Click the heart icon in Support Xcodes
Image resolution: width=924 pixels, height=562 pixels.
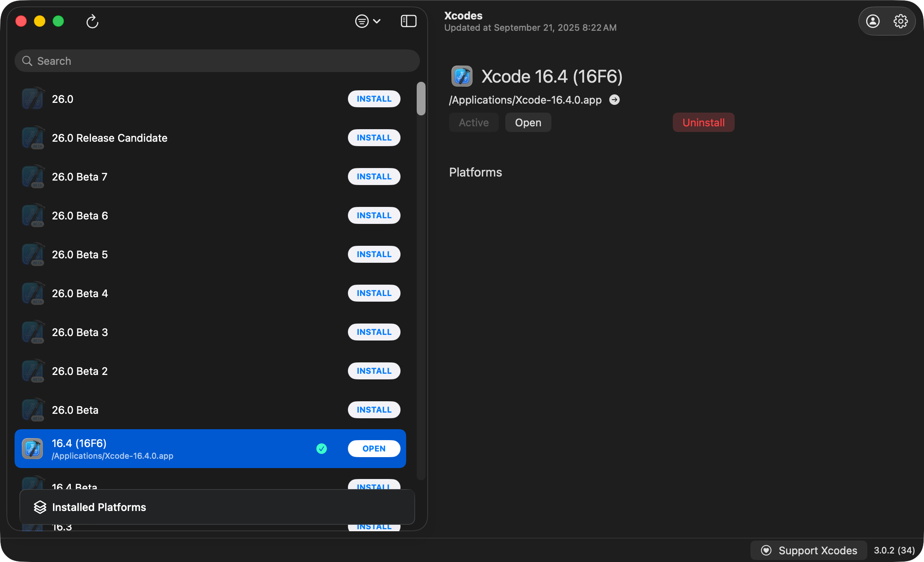[766, 550]
